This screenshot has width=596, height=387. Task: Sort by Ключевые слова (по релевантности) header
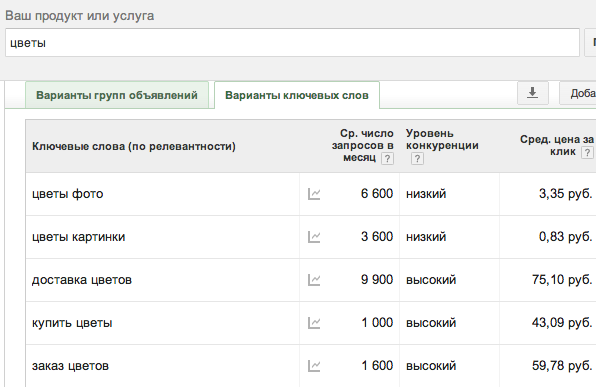(x=134, y=146)
